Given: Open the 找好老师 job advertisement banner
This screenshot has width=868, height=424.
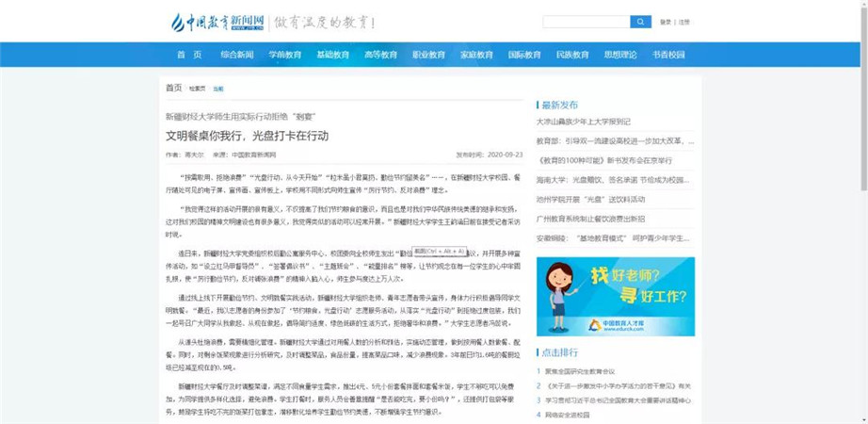Looking at the screenshot, I should coord(616,296).
